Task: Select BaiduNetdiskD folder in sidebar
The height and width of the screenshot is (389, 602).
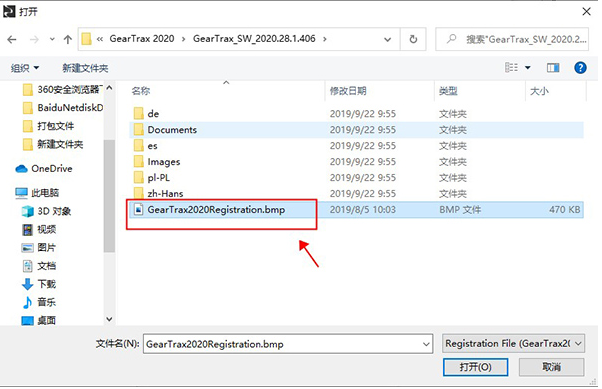Action: pyautogui.click(x=63, y=108)
